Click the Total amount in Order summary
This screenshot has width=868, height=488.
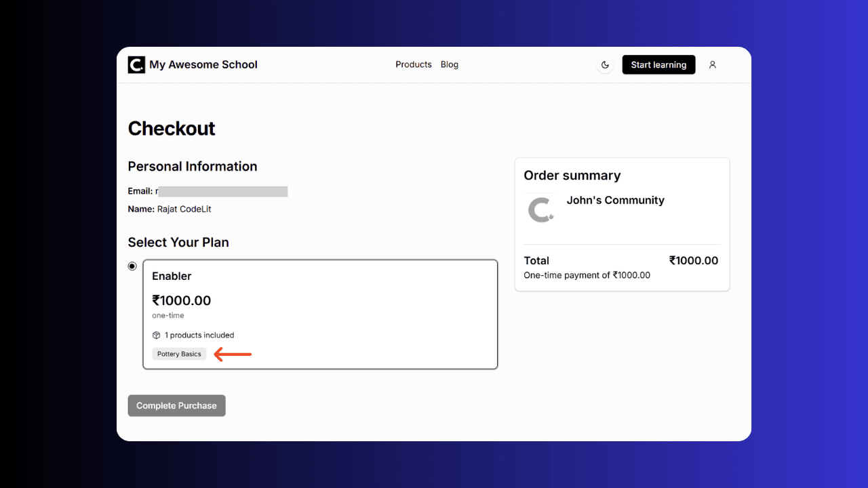tap(693, 260)
